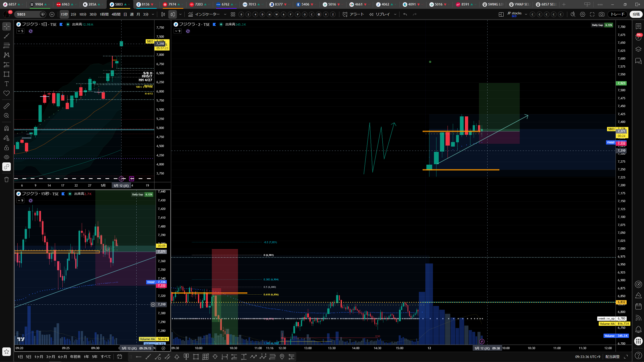Open the chart type dropdown arrow
The width and height of the screenshot is (644, 362).
click(180, 14)
